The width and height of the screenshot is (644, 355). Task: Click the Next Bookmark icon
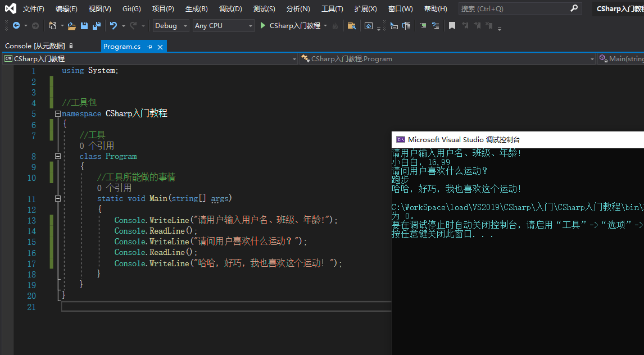tap(477, 25)
